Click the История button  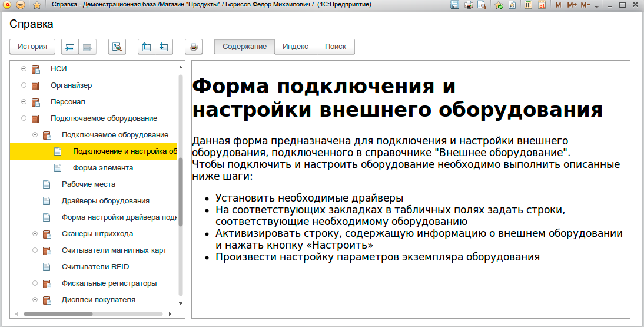[x=32, y=47]
